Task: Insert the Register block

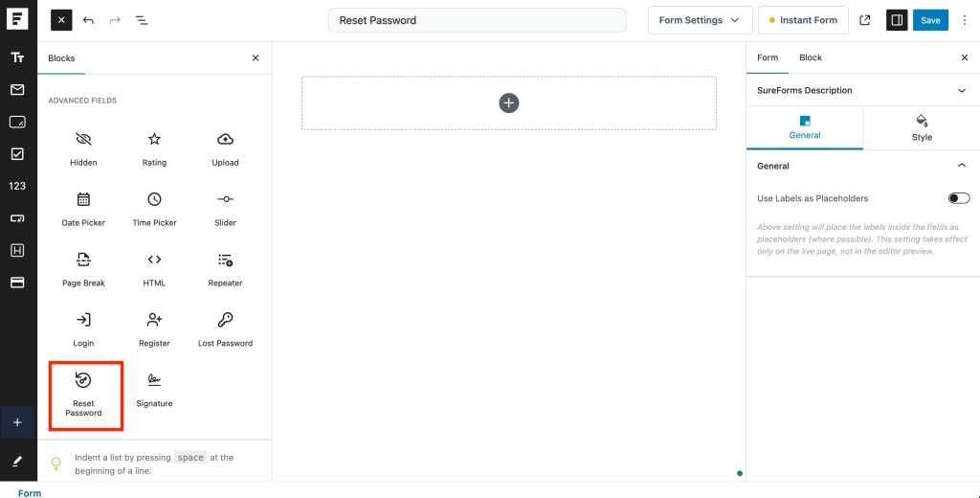Action: coord(154,329)
